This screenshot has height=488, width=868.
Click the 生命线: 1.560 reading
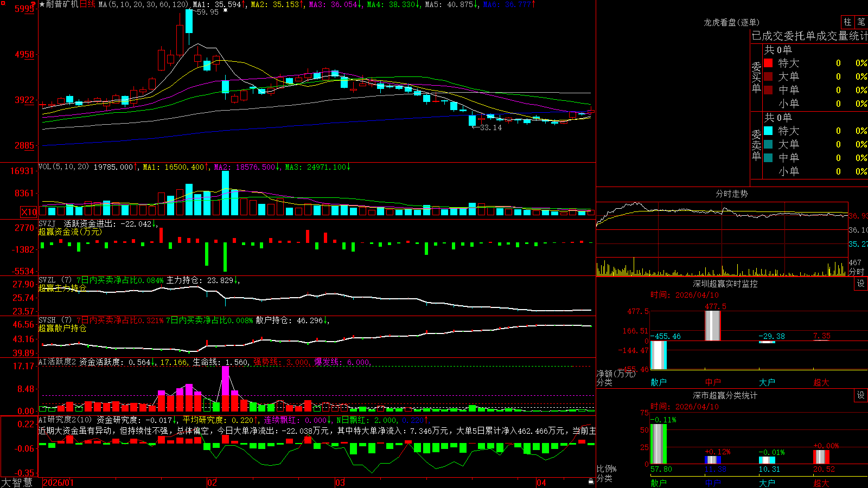pyautogui.click(x=220, y=362)
